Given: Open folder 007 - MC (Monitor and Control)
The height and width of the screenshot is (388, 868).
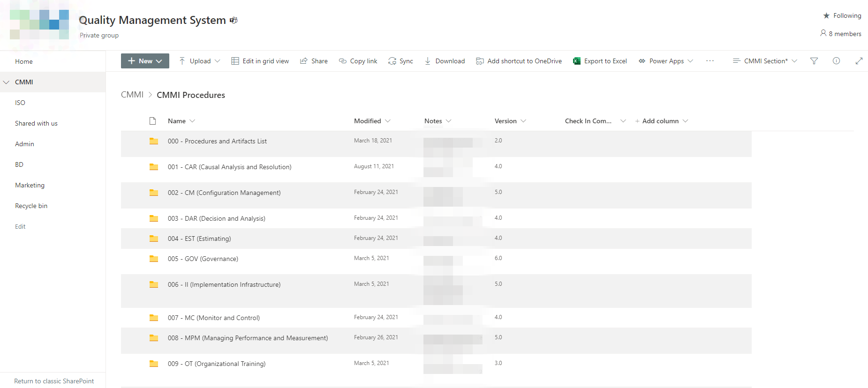Looking at the screenshot, I should [x=214, y=318].
